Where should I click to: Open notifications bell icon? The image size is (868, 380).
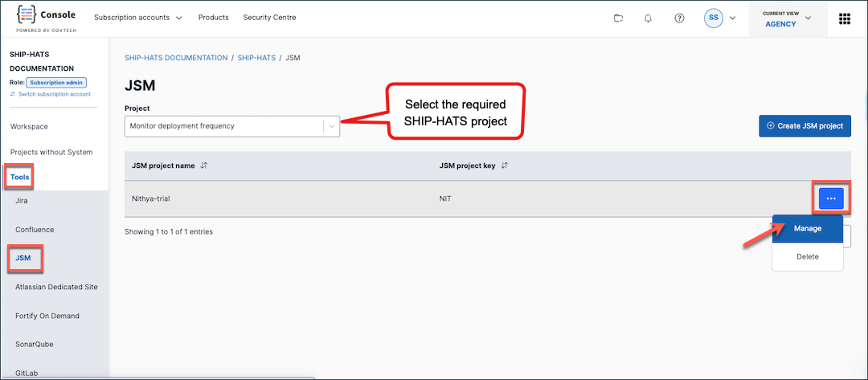tap(649, 18)
